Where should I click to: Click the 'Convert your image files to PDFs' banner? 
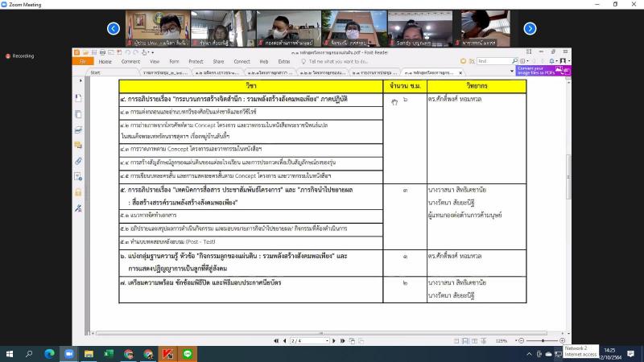543,71
